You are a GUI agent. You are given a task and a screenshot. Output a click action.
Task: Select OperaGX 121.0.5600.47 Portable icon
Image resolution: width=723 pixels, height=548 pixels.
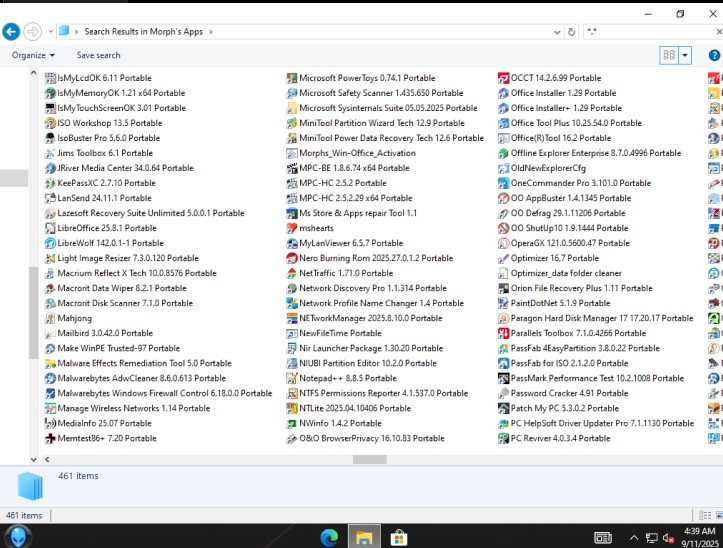pos(504,243)
